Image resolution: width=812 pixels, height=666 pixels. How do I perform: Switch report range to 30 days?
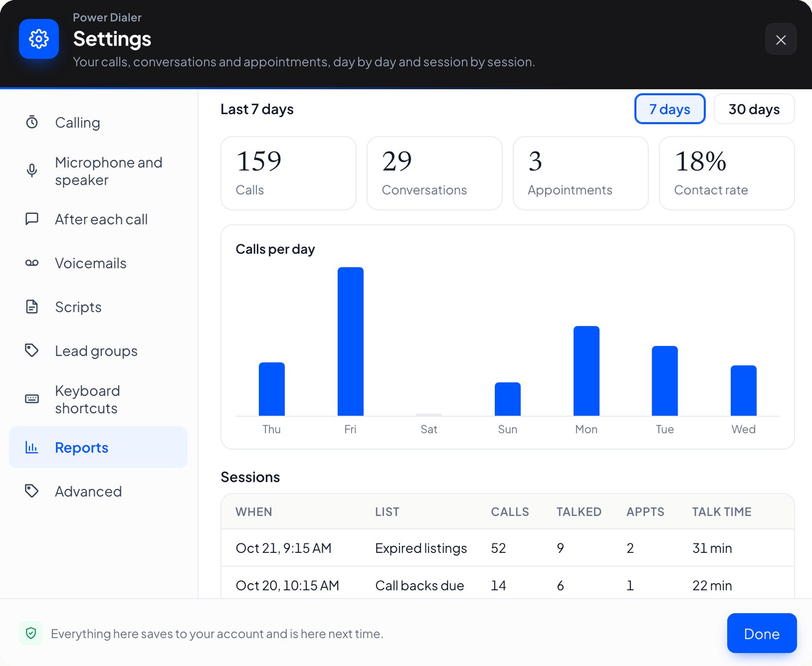coord(754,109)
